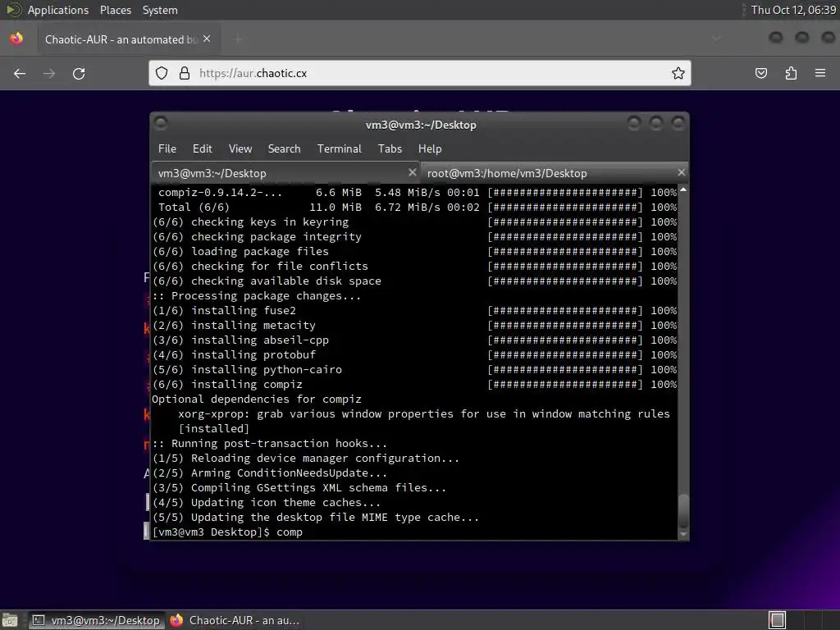
Task: Open terminal window menu button
Action: [160, 124]
